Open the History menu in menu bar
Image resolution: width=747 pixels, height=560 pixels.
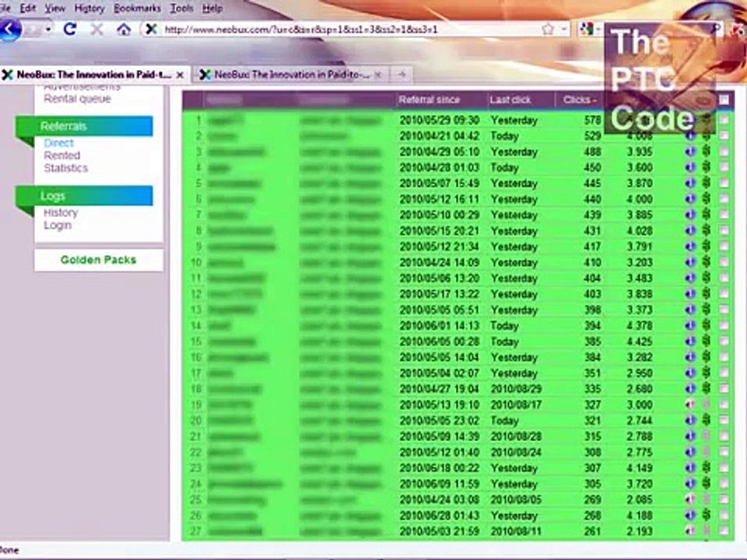coord(89,8)
